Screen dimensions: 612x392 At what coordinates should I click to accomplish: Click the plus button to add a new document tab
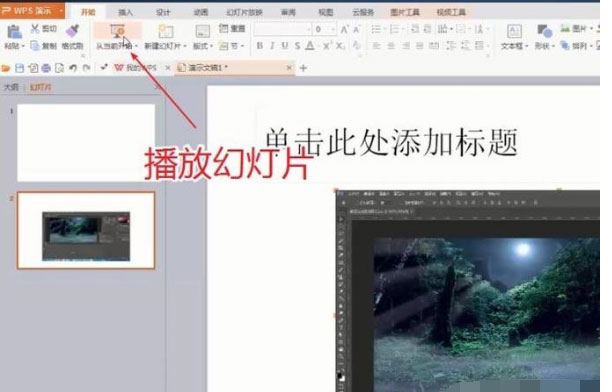click(303, 68)
